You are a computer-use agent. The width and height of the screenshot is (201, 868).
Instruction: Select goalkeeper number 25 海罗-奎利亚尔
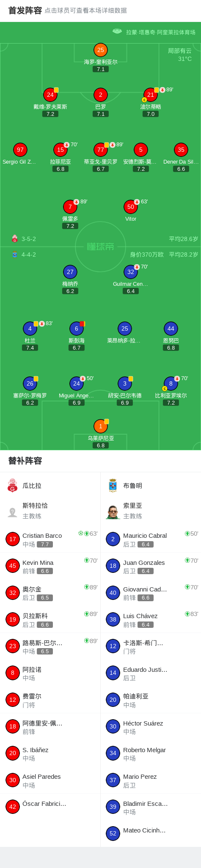point(101,50)
